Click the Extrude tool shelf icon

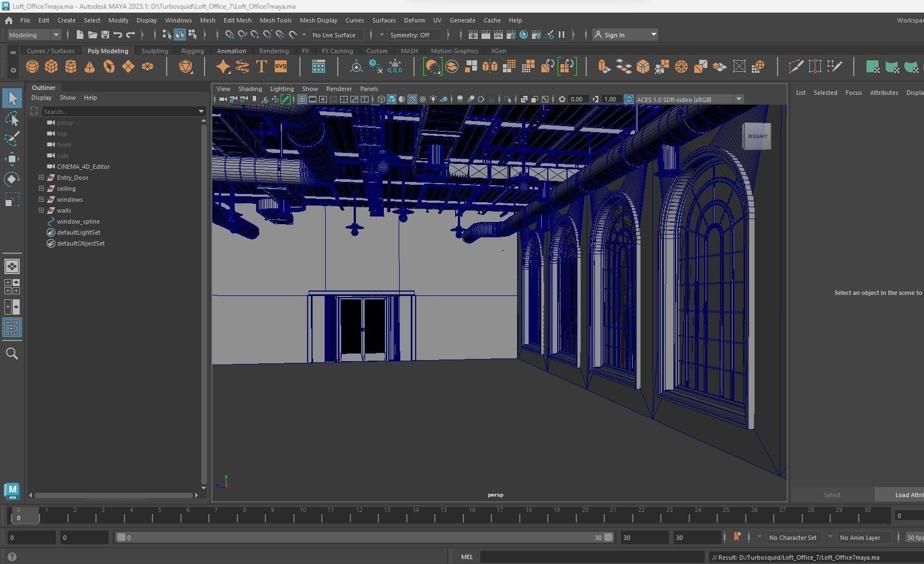click(x=604, y=67)
